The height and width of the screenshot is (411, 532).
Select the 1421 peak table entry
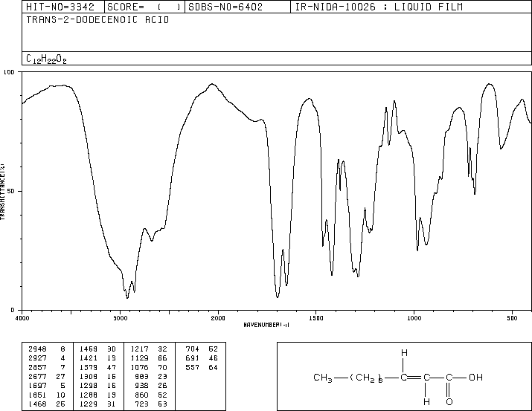click(x=97, y=358)
